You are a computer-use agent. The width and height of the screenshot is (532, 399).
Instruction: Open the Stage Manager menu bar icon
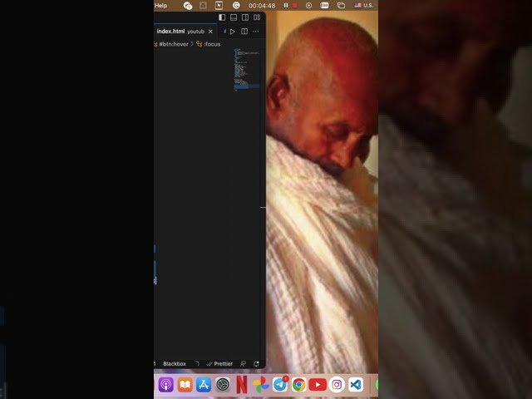(341, 6)
